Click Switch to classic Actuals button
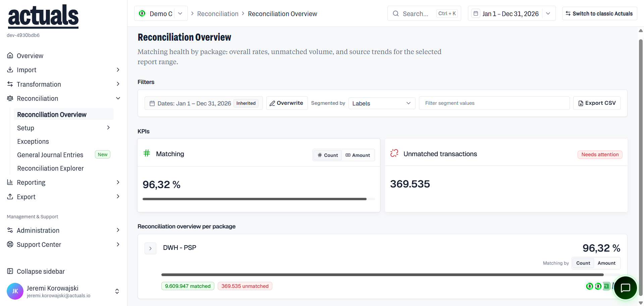The height and width of the screenshot is (306, 644). pyautogui.click(x=599, y=13)
